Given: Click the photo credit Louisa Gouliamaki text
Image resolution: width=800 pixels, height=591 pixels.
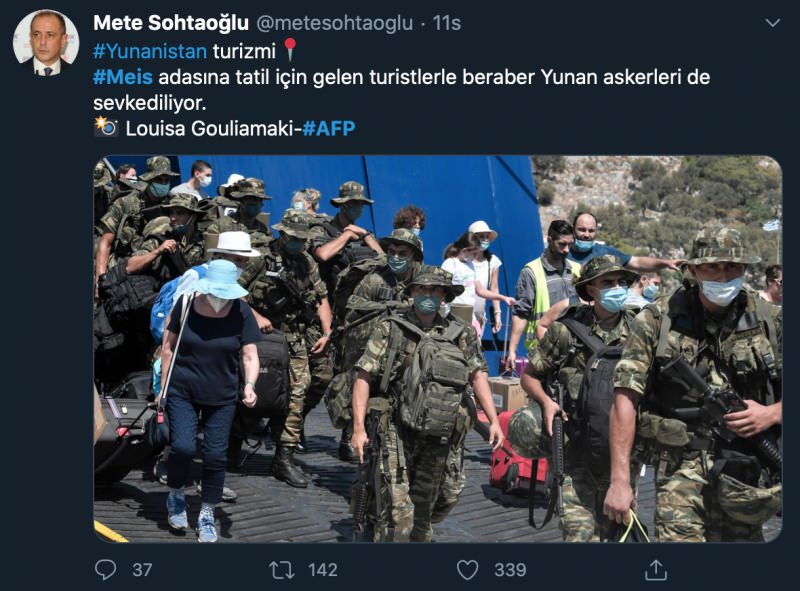Looking at the screenshot, I should (210, 129).
